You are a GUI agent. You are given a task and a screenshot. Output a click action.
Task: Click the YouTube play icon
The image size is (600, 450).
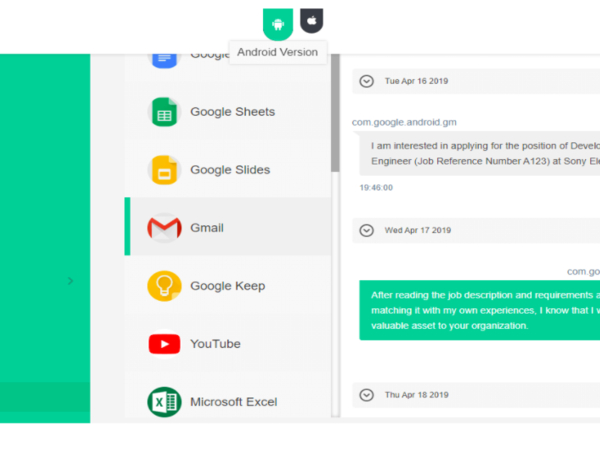pyautogui.click(x=164, y=344)
